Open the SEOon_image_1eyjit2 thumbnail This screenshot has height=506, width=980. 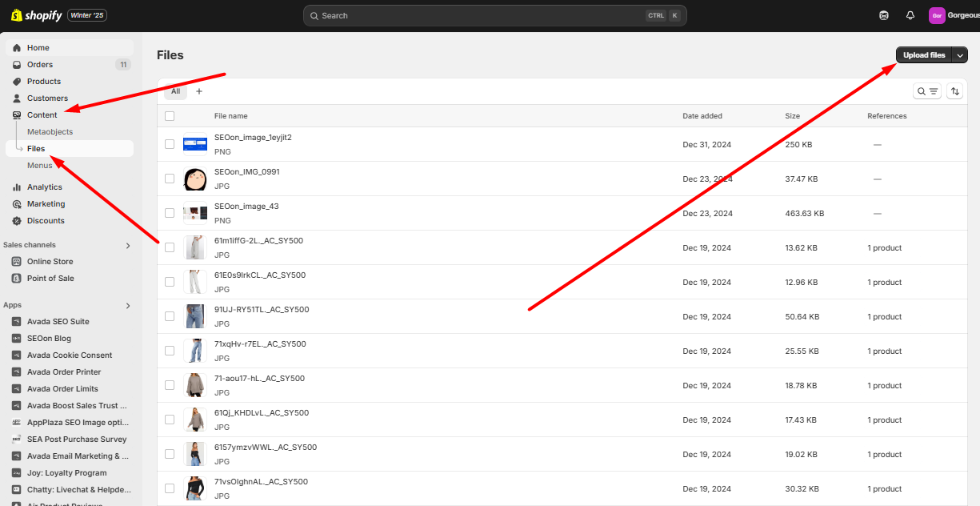coord(195,144)
